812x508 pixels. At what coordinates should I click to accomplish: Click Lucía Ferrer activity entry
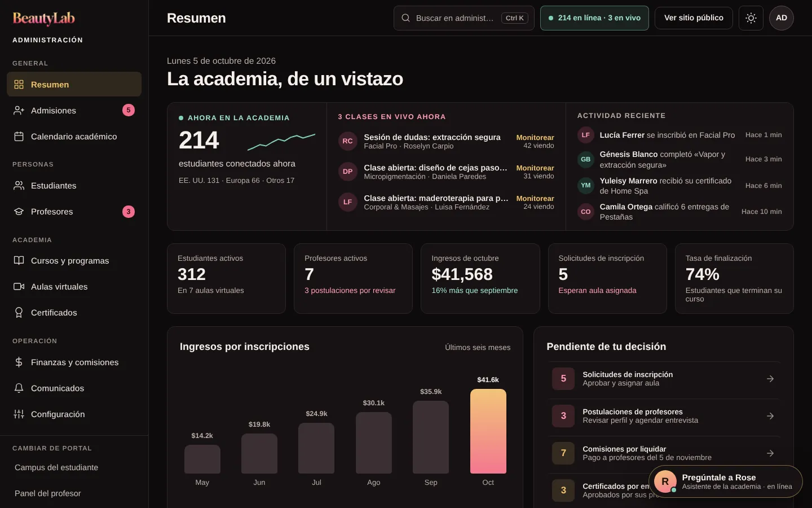[x=679, y=135]
